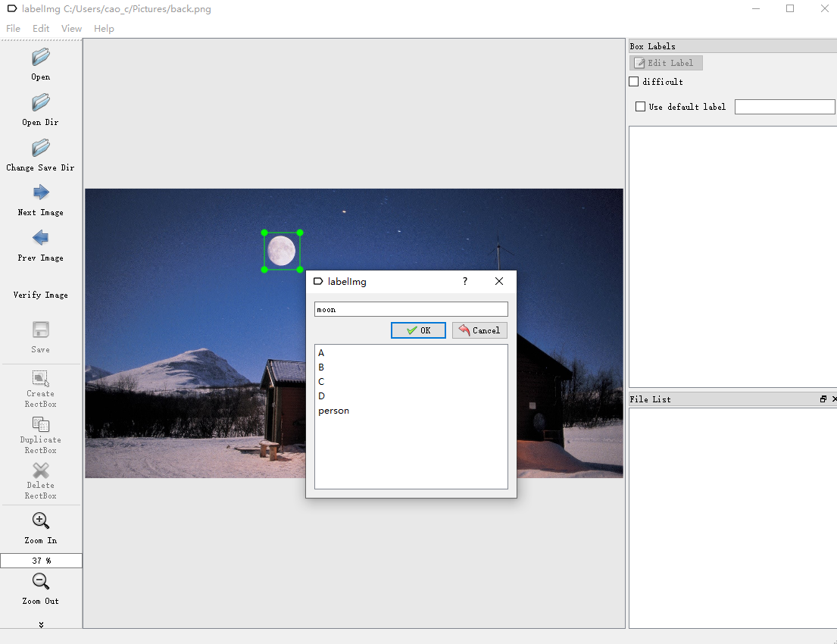Select the person label from list
This screenshot has width=837, height=644.
point(333,411)
